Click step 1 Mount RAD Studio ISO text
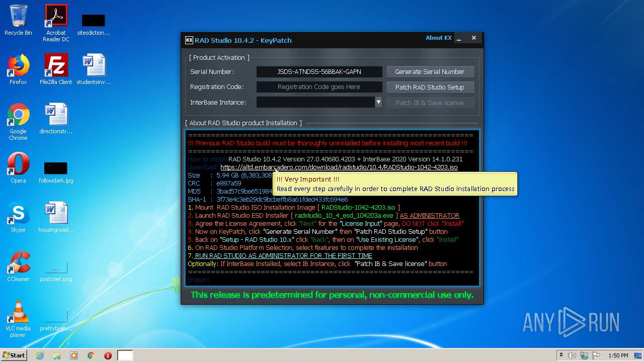The image size is (644, 362). pos(294,208)
